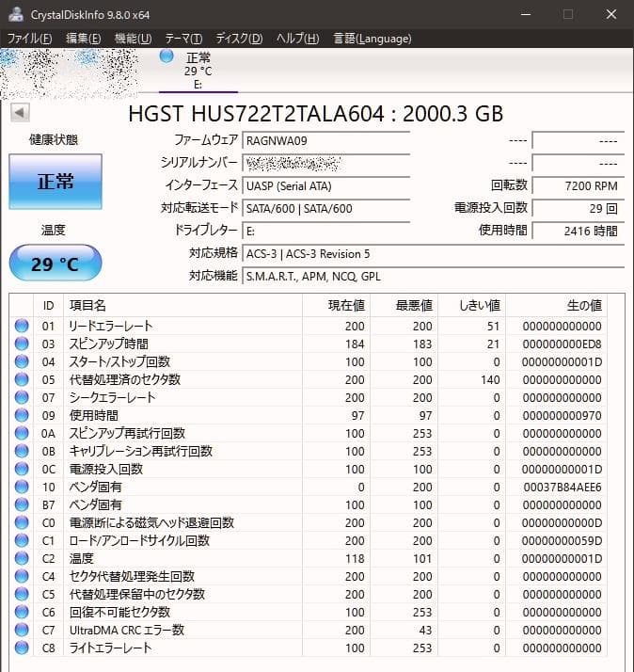634x672 pixels.
Task: Click status orb for C8 ライトエラーレート row
Action: tap(22, 648)
